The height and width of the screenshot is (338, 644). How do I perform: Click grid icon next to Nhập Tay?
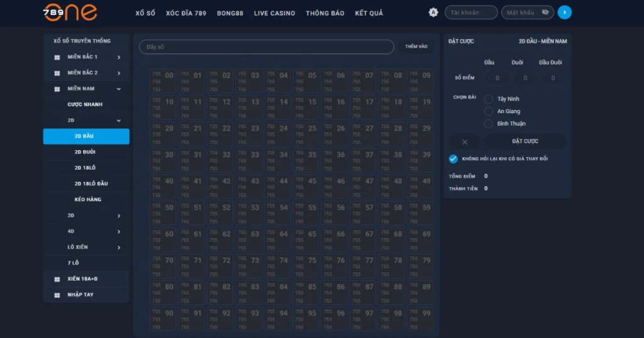(57, 295)
